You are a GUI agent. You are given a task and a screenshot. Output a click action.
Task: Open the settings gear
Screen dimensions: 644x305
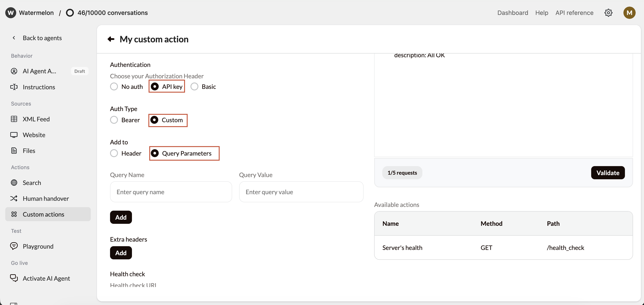(608, 13)
